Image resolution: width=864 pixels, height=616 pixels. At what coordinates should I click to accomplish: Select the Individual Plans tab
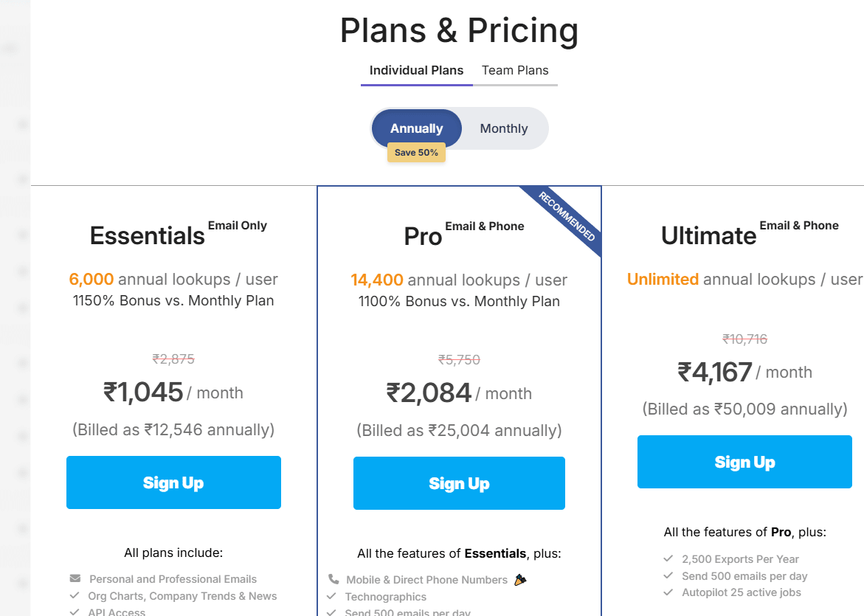pyautogui.click(x=416, y=71)
